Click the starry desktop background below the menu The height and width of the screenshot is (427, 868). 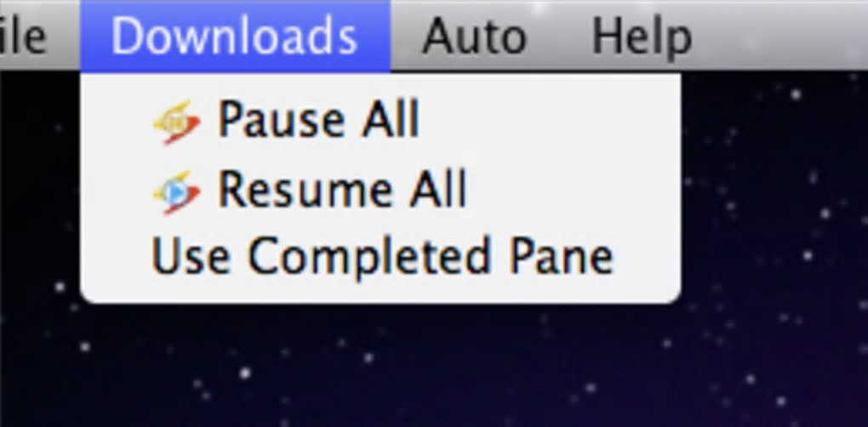point(387,365)
